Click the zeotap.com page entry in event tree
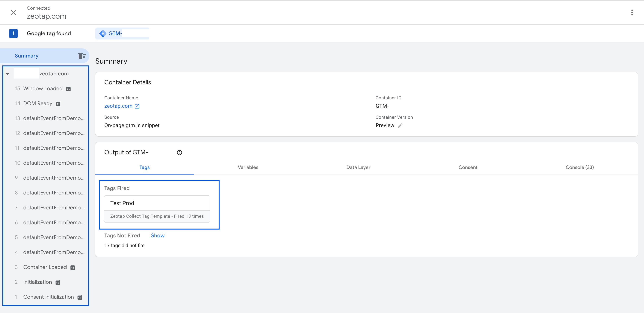Image resolution: width=644 pixels, height=313 pixels. [x=54, y=74]
